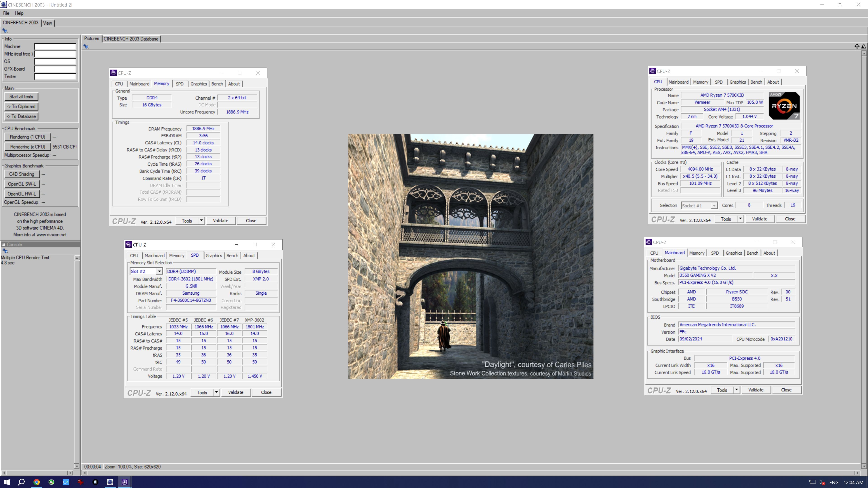Open the Windows Start menu

[x=7, y=482]
